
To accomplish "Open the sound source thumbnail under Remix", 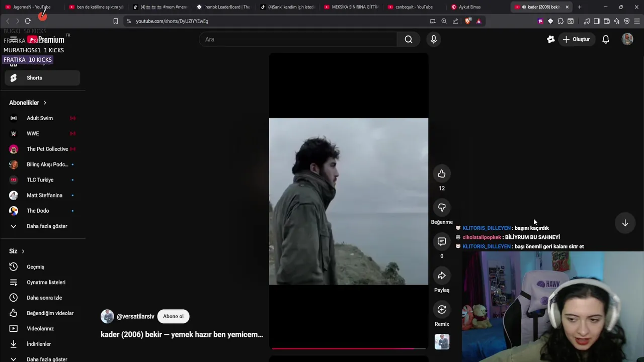I will click(442, 342).
